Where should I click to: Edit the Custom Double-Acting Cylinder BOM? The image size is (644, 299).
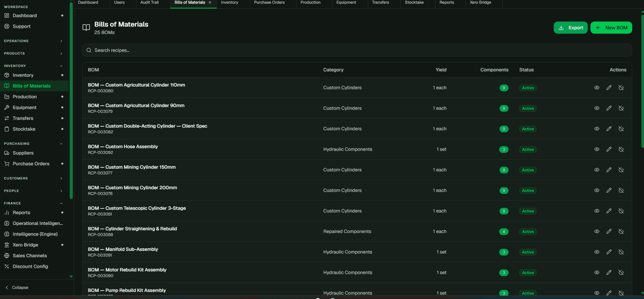pos(609,129)
